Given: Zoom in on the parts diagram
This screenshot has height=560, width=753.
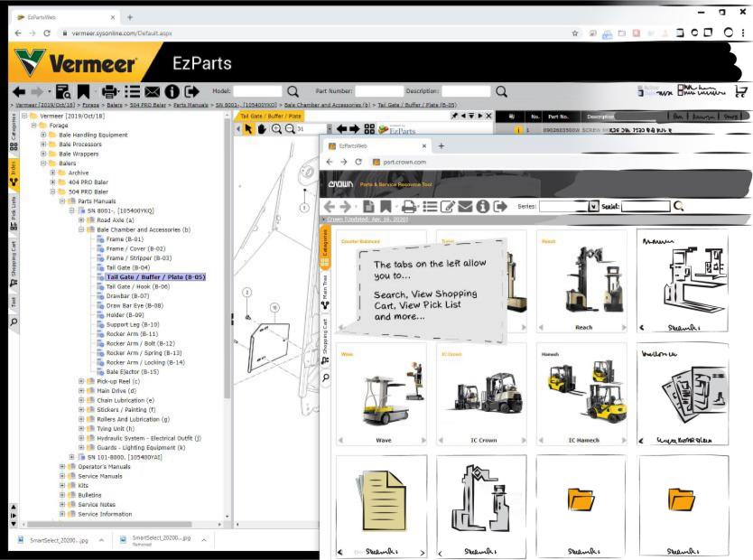Looking at the screenshot, I should click(276, 129).
